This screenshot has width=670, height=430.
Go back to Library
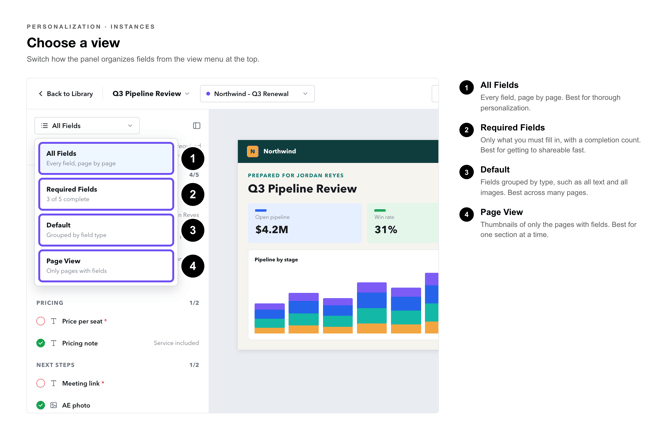pyautogui.click(x=66, y=94)
